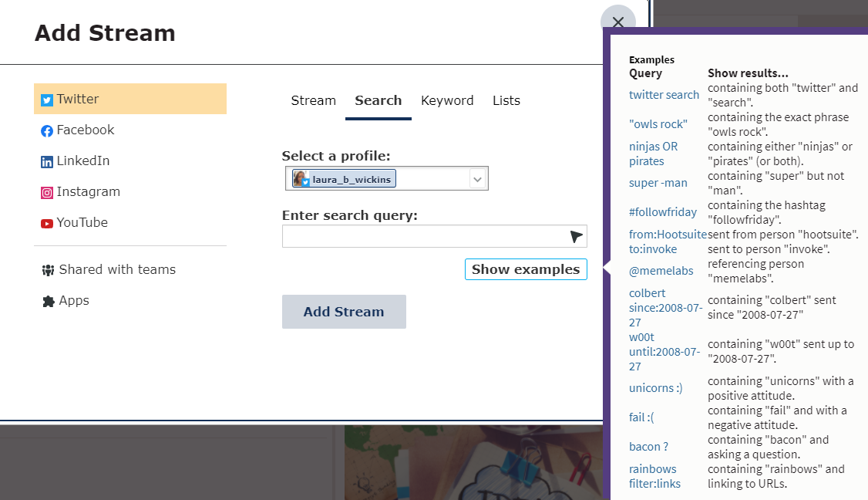The height and width of the screenshot is (500, 868).
Task: Click the 'super -man' example query
Action: 658,183
